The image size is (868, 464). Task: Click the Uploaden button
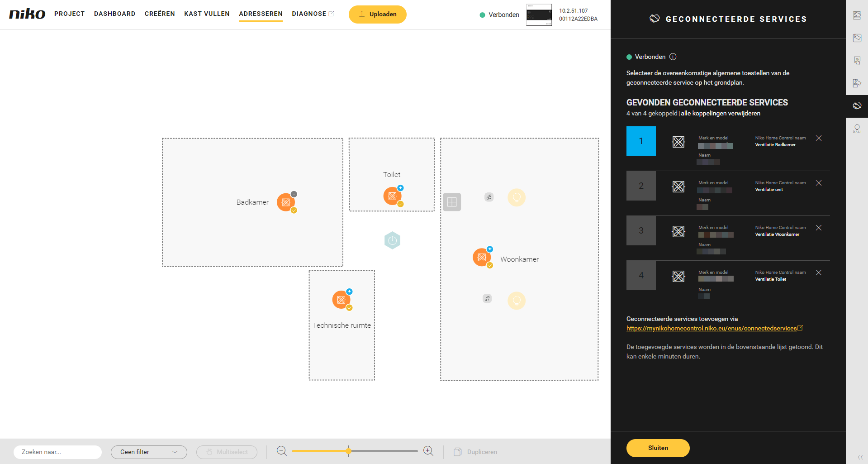click(x=377, y=14)
